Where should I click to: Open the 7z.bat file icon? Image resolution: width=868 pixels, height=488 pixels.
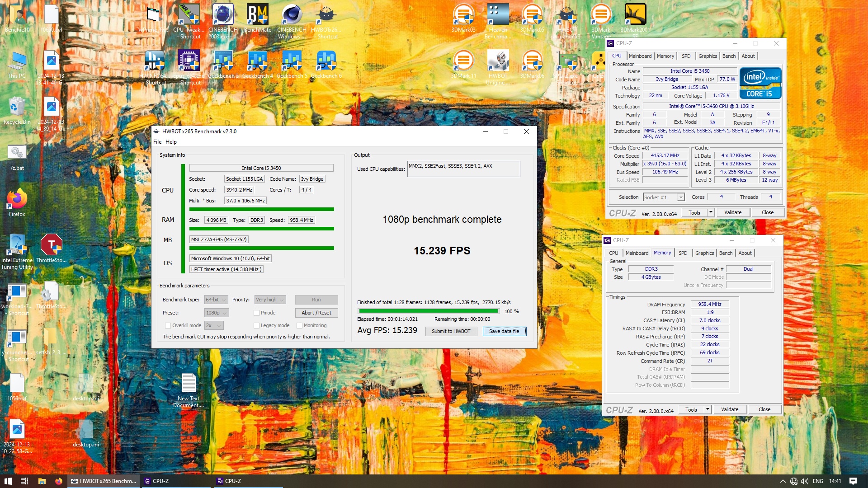pos(17,156)
